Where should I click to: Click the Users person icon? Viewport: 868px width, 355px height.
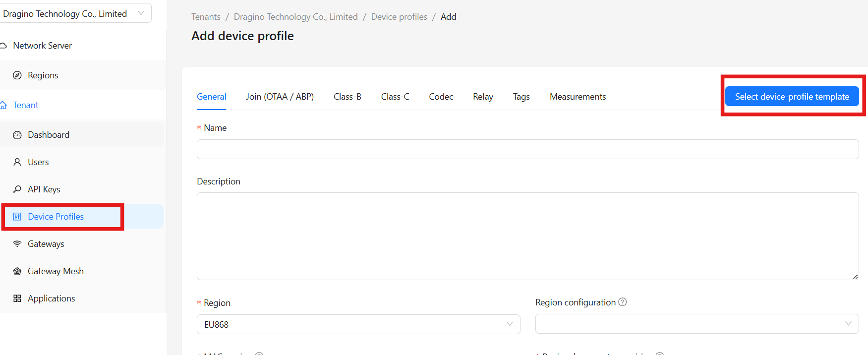click(17, 162)
